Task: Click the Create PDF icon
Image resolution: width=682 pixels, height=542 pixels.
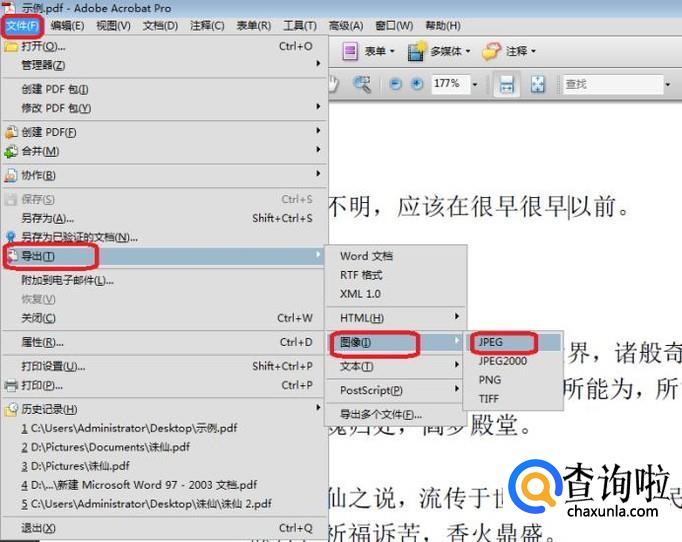Action: (x=11, y=132)
